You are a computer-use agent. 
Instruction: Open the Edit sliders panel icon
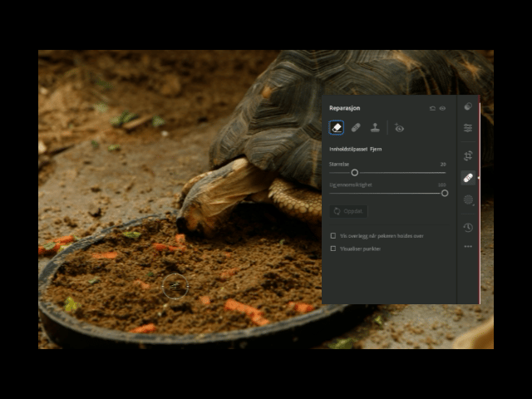[x=468, y=128]
